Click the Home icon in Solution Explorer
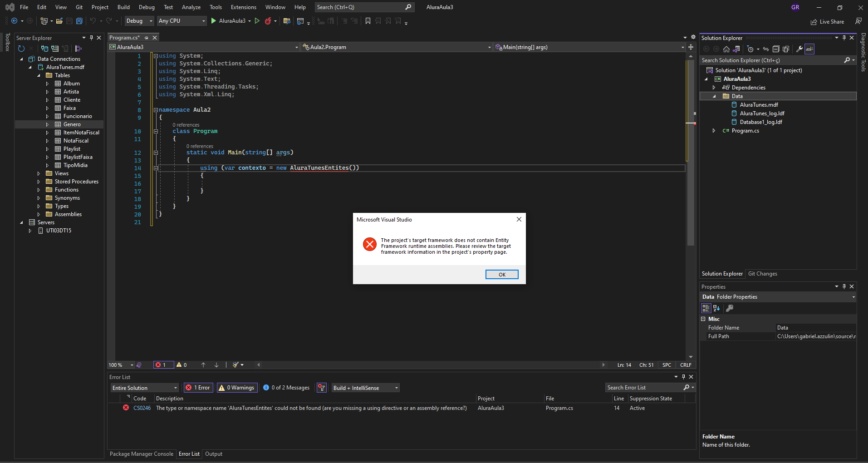This screenshot has width=868, height=463. click(x=726, y=49)
